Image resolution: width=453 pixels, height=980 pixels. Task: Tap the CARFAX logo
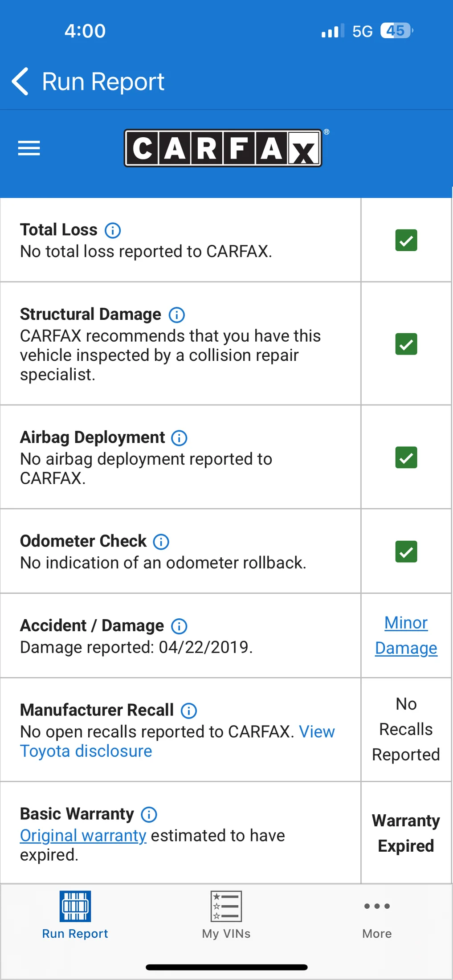(x=223, y=148)
